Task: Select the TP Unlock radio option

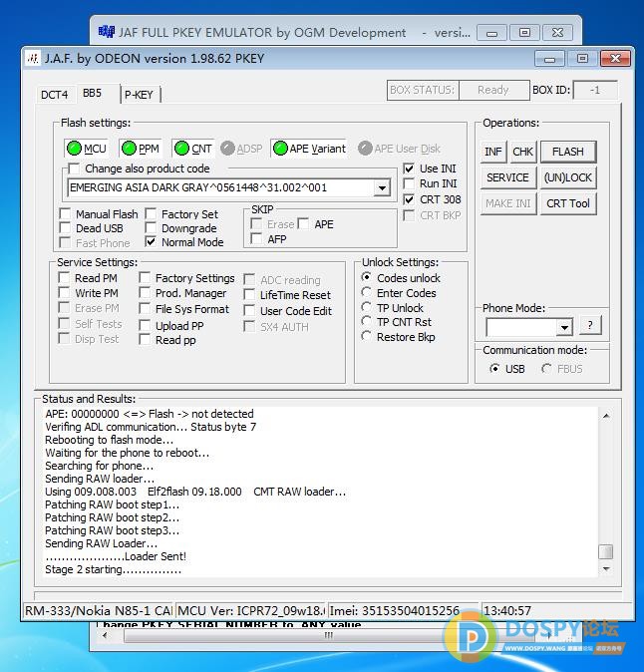Action: [368, 308]
